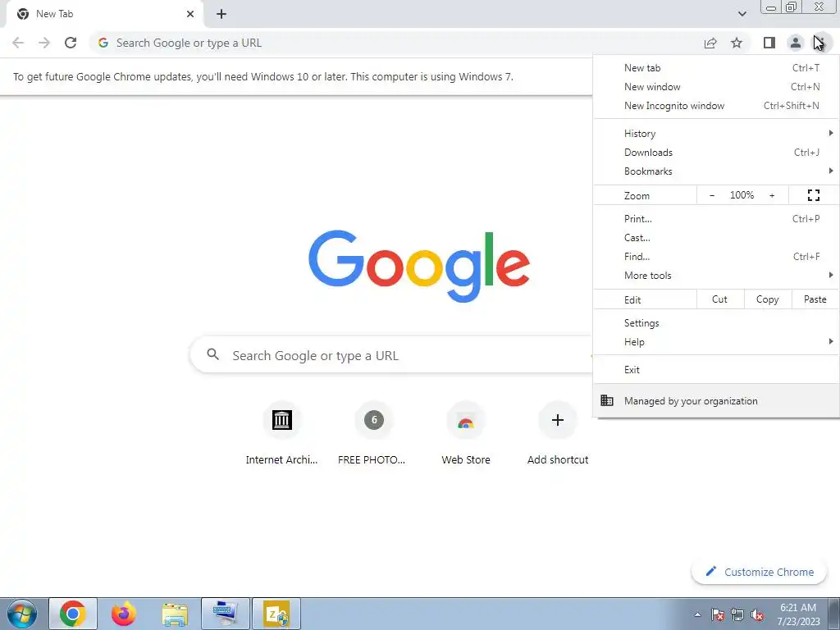
Task: Open Settings from the menu
Action: pos(716,323)
